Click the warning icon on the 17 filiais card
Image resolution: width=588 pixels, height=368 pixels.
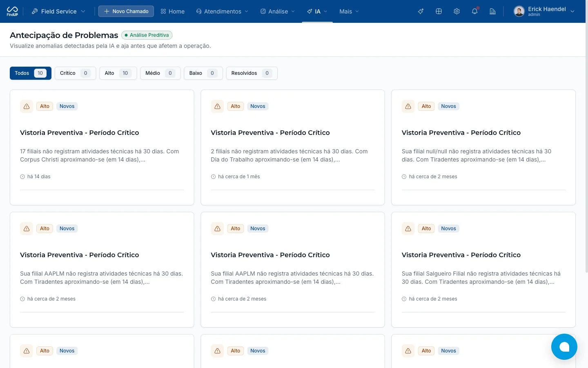pyautogui.click(x=27, y=106)
